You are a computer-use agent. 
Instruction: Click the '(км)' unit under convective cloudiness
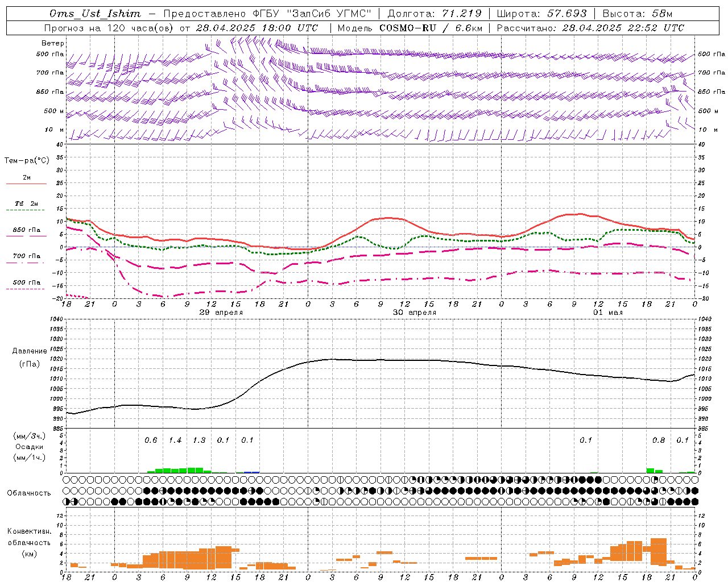29,554
